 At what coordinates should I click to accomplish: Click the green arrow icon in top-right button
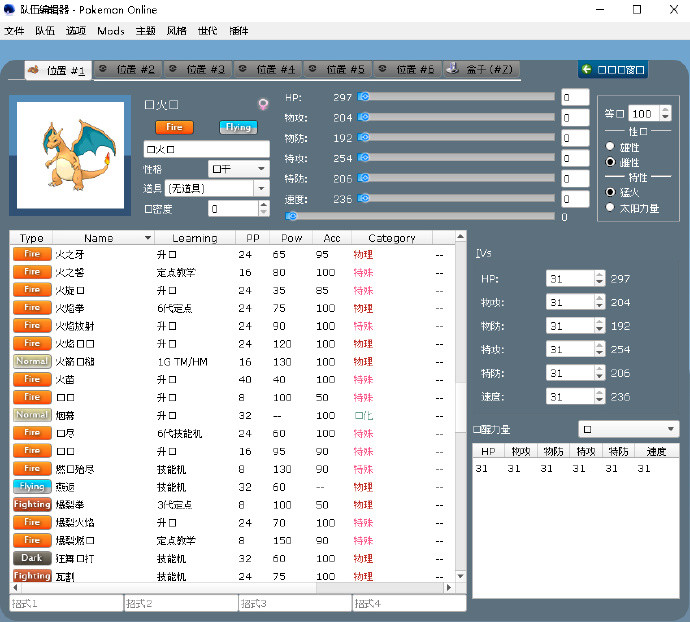click(586, 69)
